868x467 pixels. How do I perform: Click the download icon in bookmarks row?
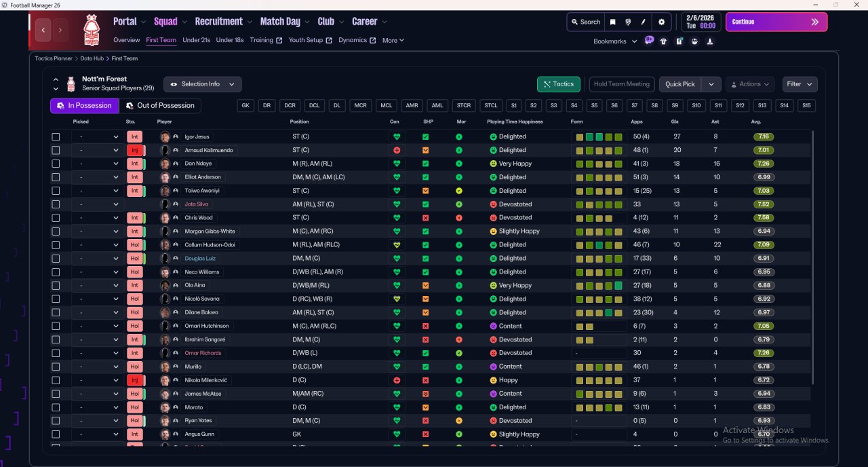tap(709, 41)
